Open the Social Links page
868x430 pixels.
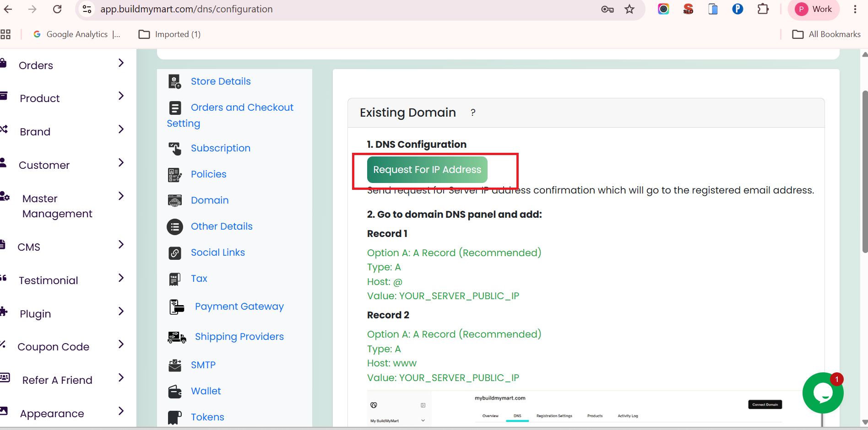[x=218, y=253]
